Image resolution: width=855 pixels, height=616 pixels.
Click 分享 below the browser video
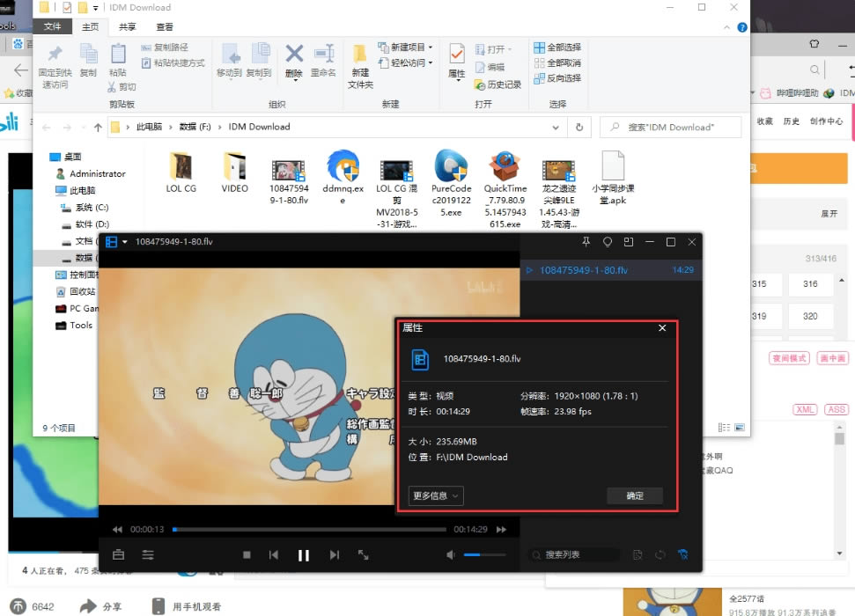click(x=101, y=606)
